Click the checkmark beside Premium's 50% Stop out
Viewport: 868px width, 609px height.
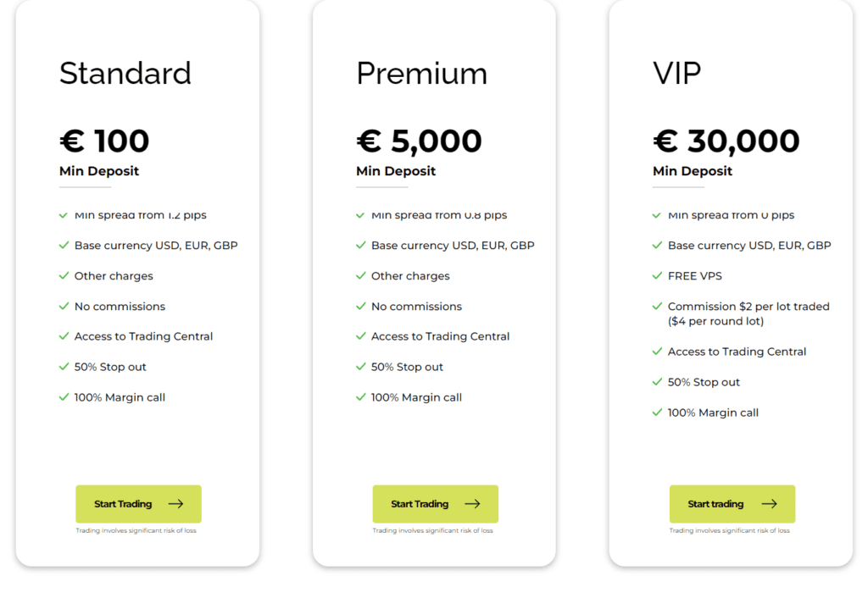click(360, 367)
